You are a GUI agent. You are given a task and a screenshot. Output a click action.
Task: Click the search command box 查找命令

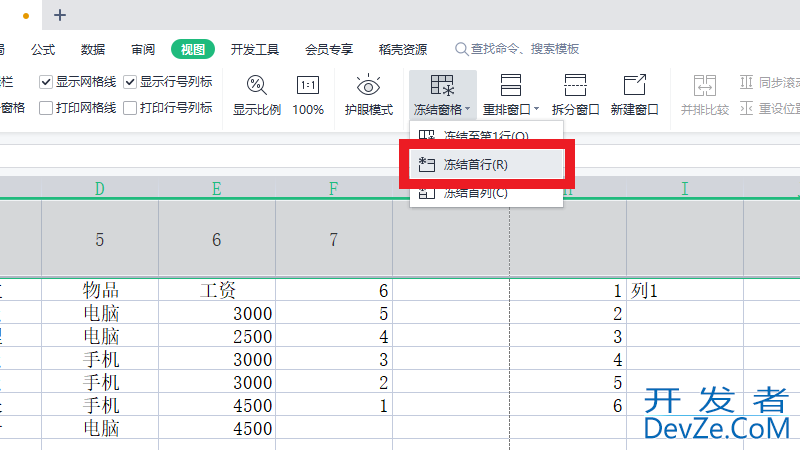517,49
